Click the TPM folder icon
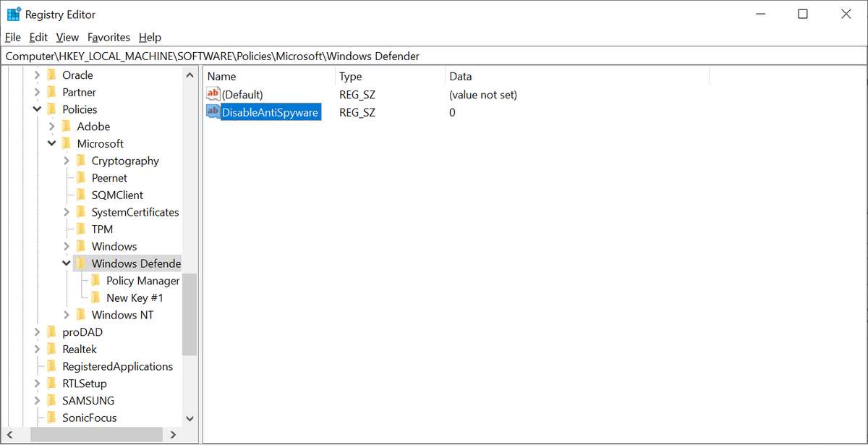Viewport: 868px width, 448px height. pos(81,229)
